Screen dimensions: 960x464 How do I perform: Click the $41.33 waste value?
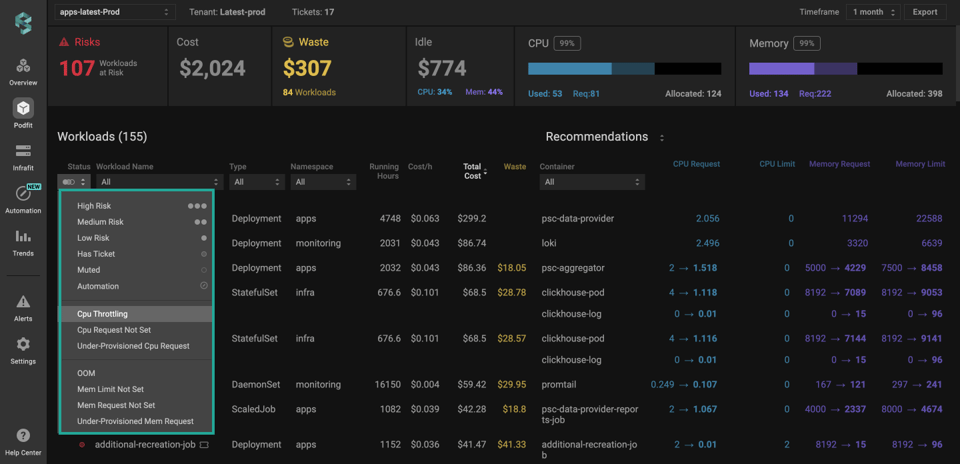tap(512, 445)
